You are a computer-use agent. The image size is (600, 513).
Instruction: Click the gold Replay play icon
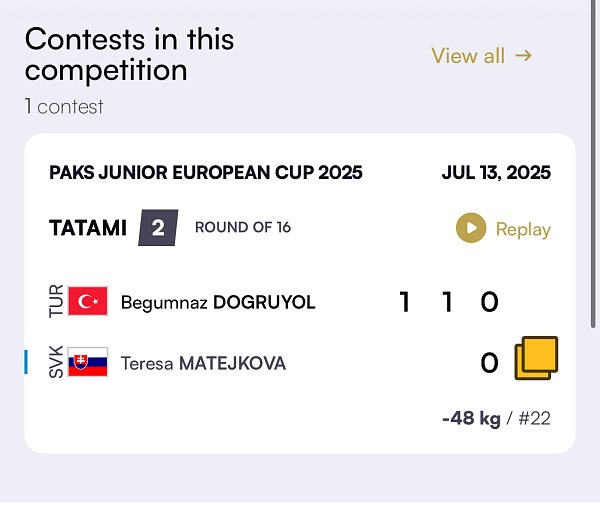pyautogui.click(x=471, y=228)
